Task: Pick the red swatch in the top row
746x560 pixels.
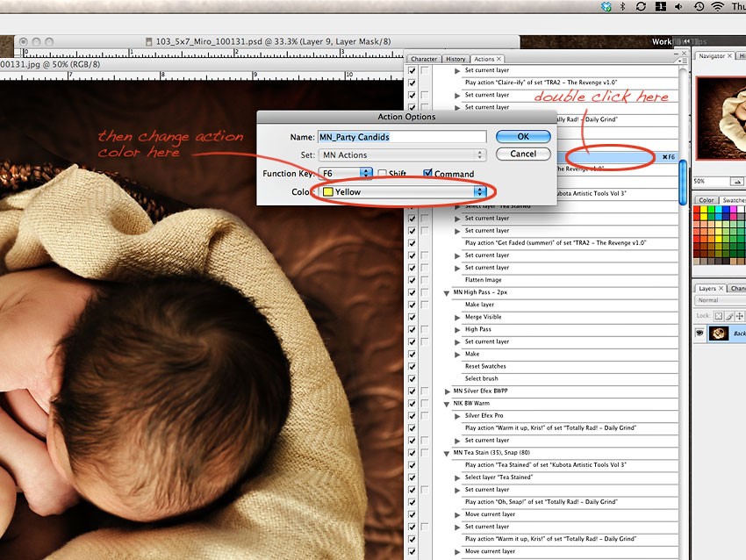Action: [697, 210]
